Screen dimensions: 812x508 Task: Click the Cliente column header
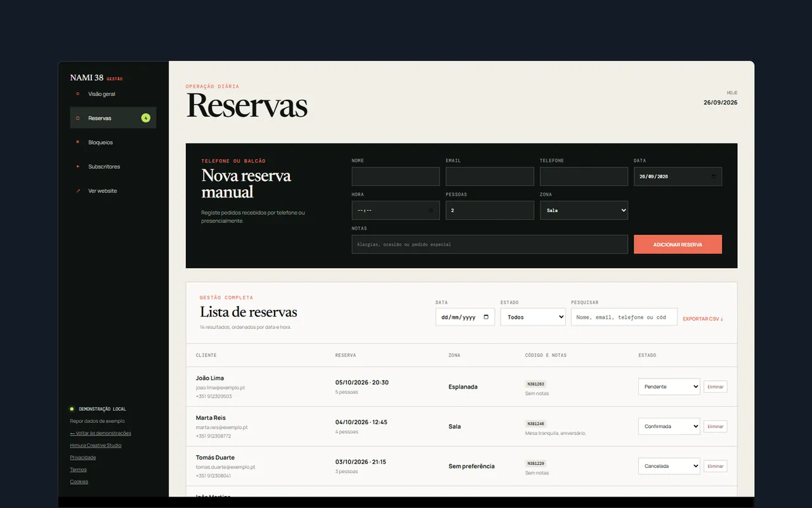[206, 355]
